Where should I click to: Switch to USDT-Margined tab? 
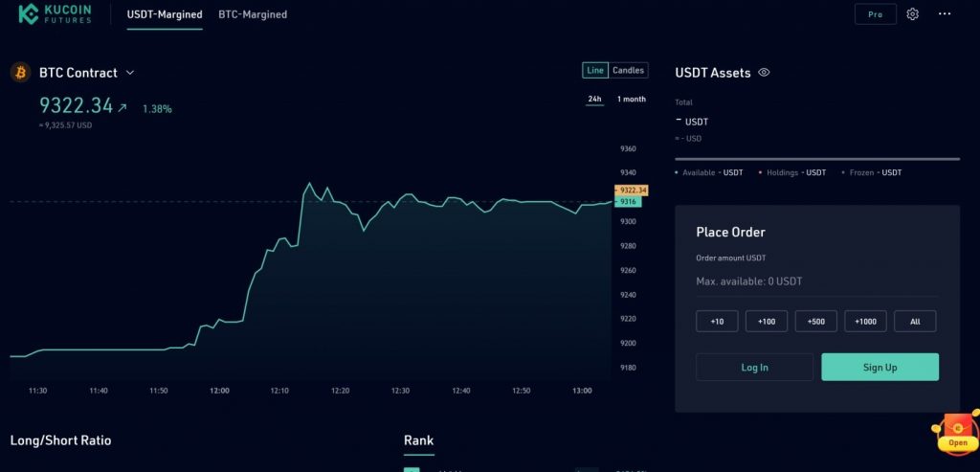point(165,14)
